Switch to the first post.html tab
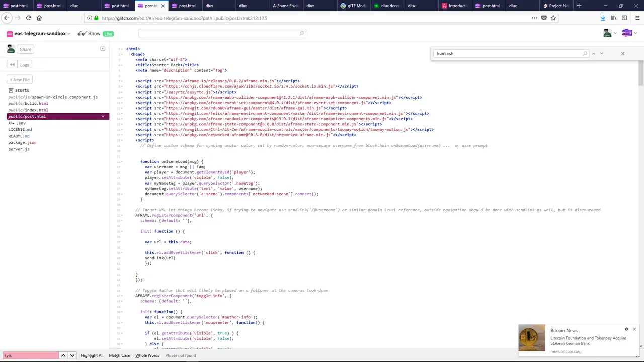This screenshot has width=644, height=362. (16, 6)
